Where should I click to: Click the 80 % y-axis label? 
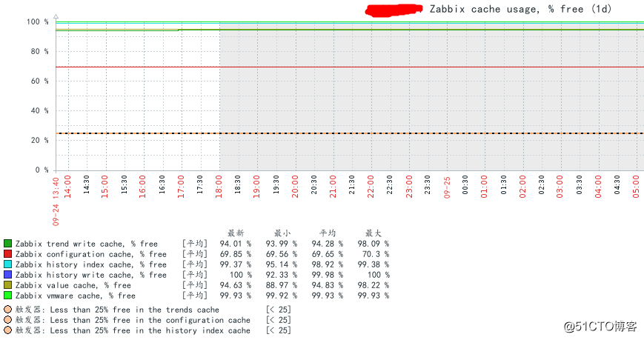[x=39, y=51]
